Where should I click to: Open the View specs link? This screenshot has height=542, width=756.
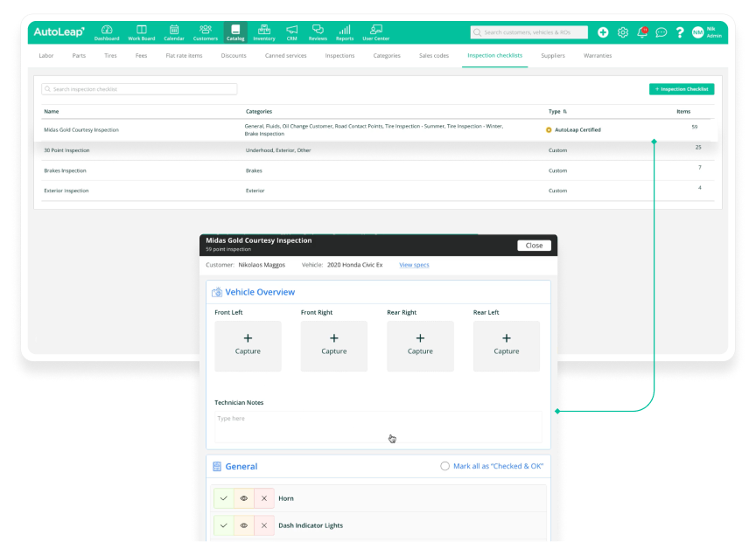[414, 265]
